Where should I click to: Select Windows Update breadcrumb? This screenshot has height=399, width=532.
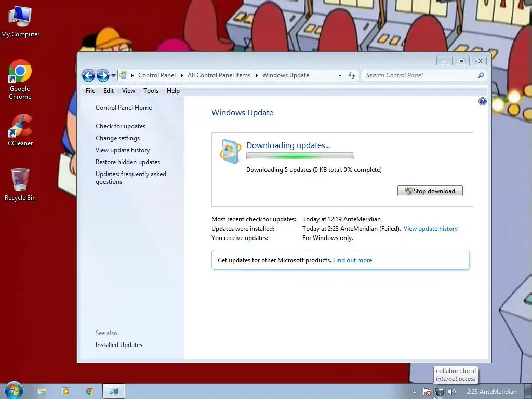(286, 75)
